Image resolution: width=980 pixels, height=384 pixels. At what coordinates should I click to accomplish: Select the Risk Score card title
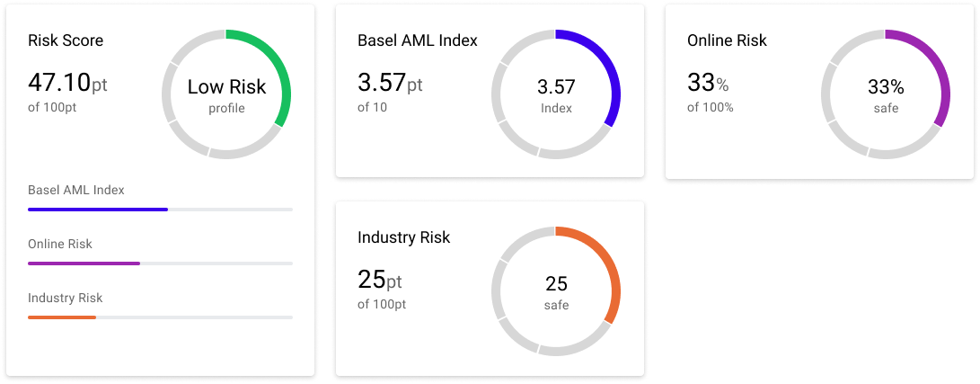click(x=66, y=40)
